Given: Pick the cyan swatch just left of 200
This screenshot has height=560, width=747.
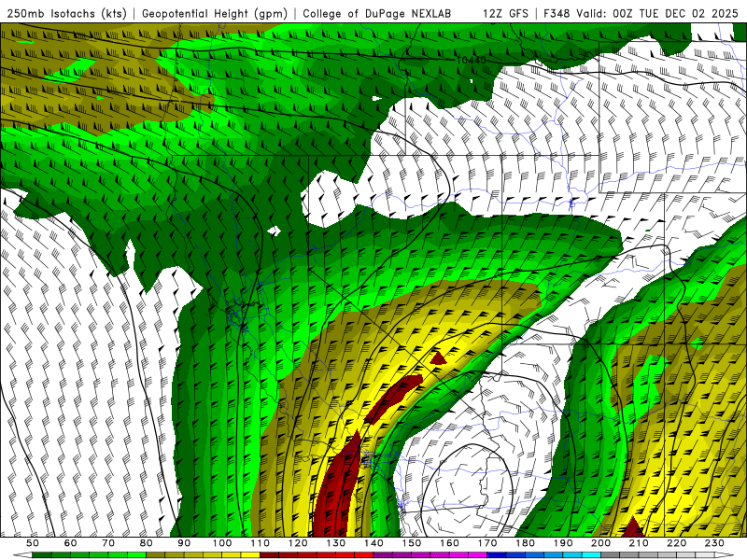Looking at the screenshot, I should (591, 554).
